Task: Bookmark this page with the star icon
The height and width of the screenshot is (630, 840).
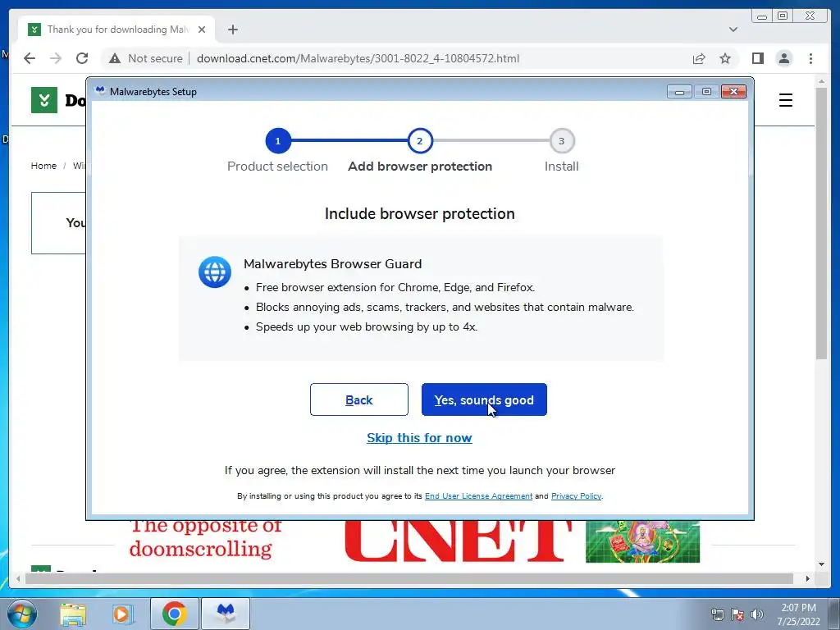Action: [725, 58]
